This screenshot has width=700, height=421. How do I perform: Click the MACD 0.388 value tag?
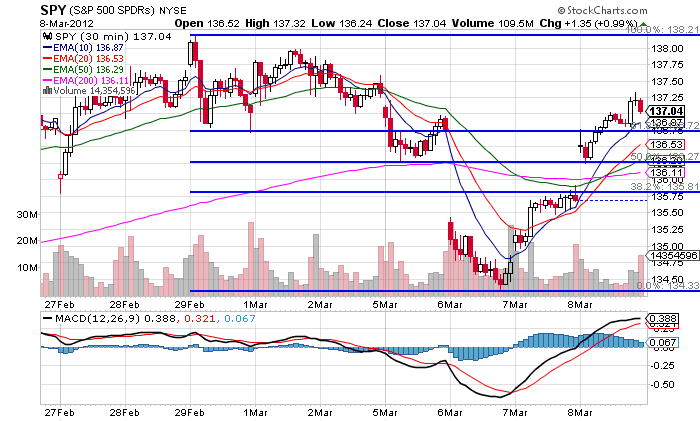663,319
